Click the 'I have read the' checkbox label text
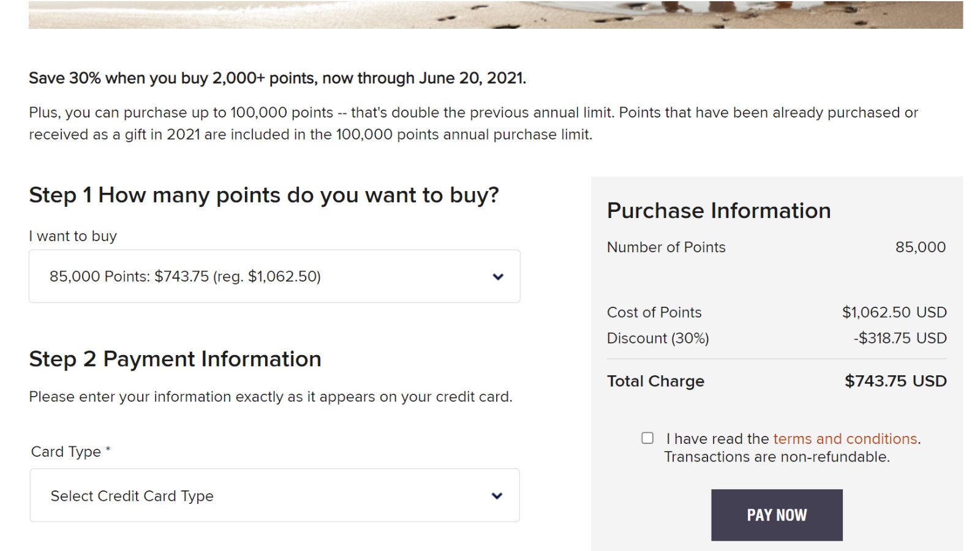The image size is (980, 551). [717, 439]
